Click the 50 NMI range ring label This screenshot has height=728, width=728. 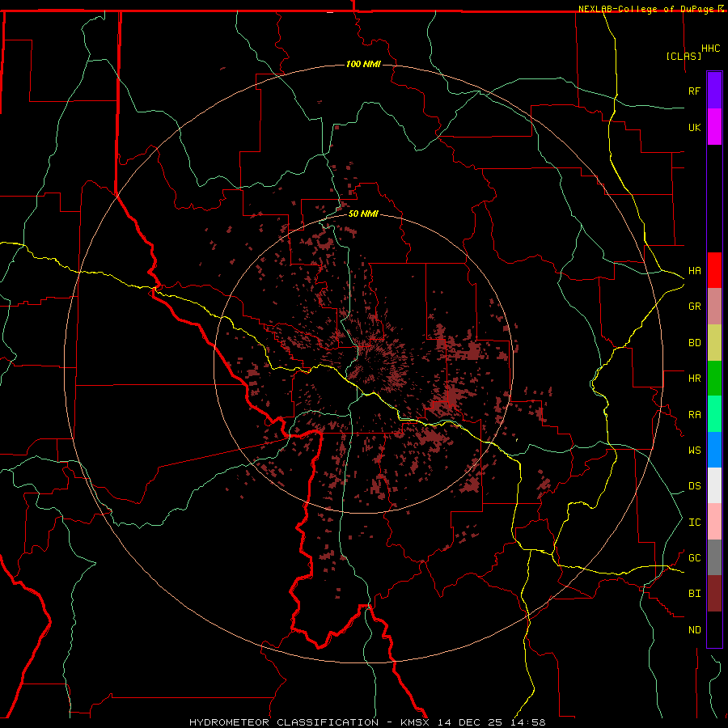(x=363, y=214)
